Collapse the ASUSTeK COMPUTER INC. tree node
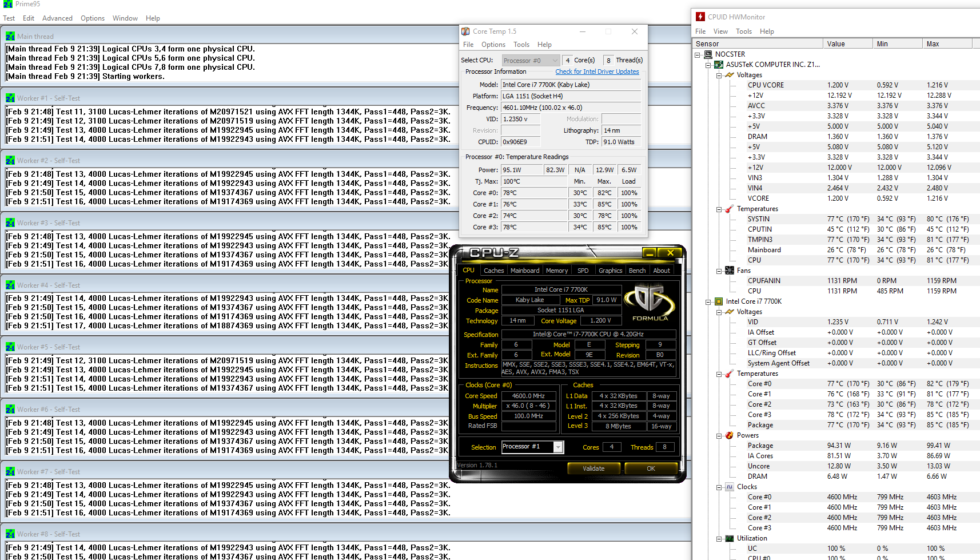This screenshot has width=980, height=560. (x=708, y=65)
